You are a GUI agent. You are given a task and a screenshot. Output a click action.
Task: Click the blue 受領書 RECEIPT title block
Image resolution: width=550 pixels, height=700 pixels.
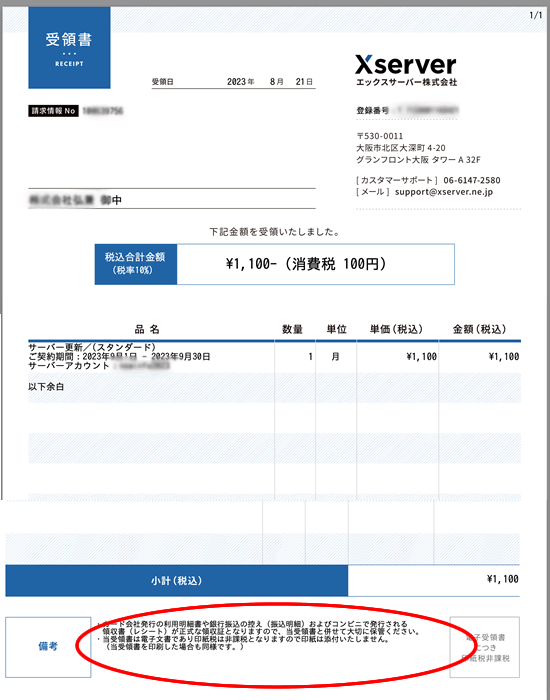pos(69,48)
